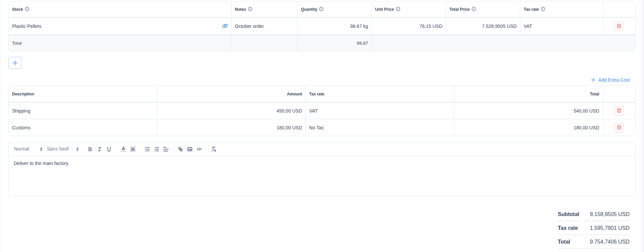Delete the Shipping extra cost row
Screen dimensions: 644x252
(619, 111)
